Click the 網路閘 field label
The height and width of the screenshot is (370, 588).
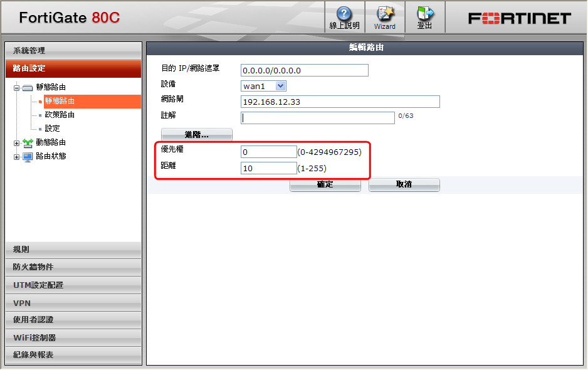[x=172, y=99]
